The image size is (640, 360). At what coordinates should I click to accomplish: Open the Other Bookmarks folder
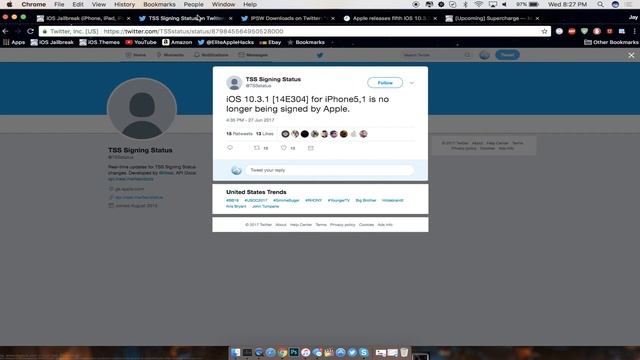pos(611,42)
